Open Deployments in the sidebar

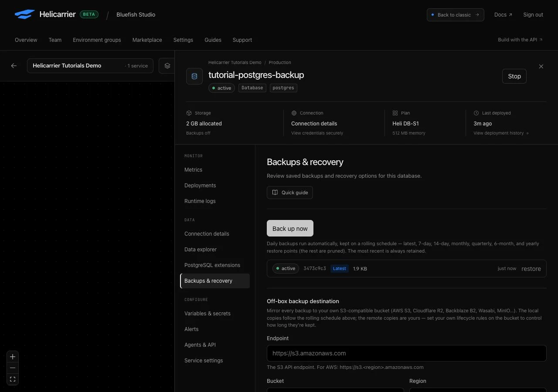(x=215, y=186)
